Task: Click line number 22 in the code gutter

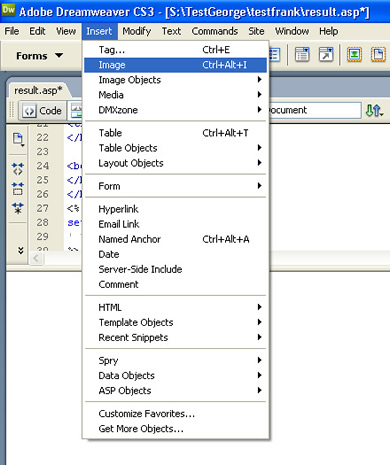Action: click(x=43, y=137)
